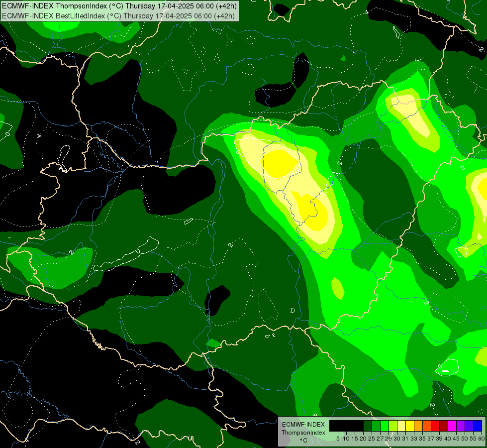487x448 pixels.
Task: Click the legend tick value '55'
Action: pos(474,439)
